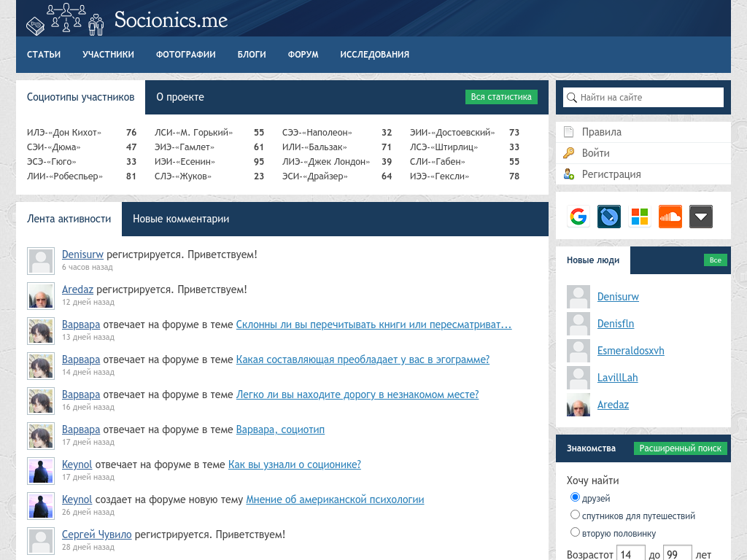Open Keynol's profile link in the Как вы узнали post
This screenshot has width=747, height=560.
(x=77, y=464)
